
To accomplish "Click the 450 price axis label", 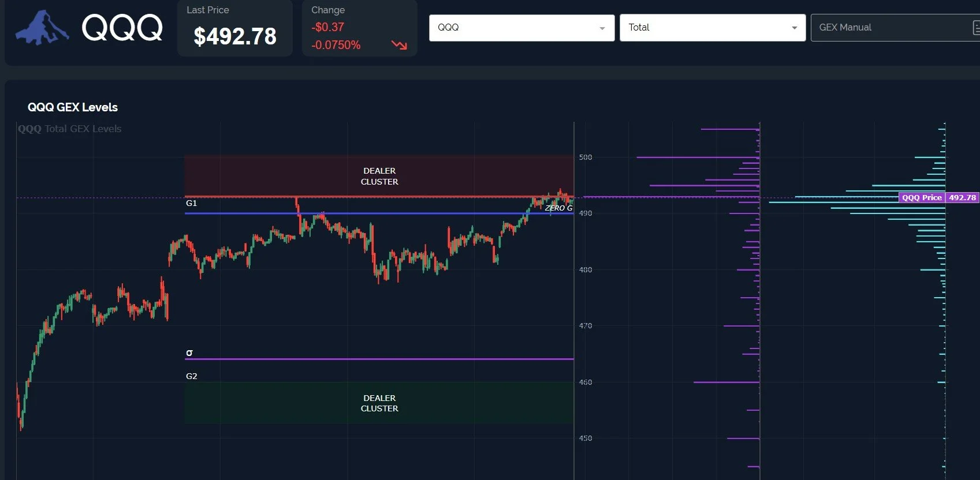I will coord(585,438).
